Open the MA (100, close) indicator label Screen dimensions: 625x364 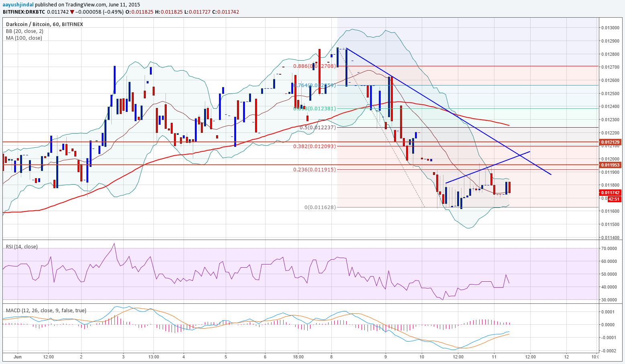point(24,38)
